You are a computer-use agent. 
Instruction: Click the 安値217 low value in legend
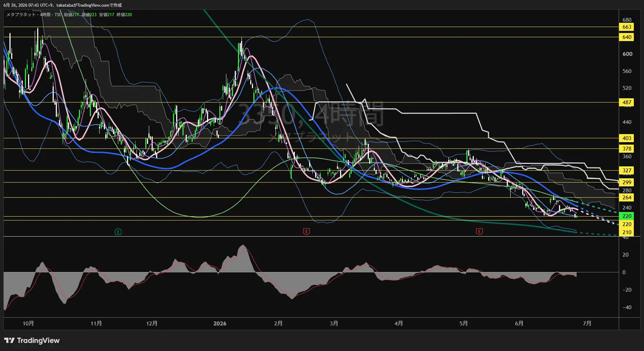point(107,15)
